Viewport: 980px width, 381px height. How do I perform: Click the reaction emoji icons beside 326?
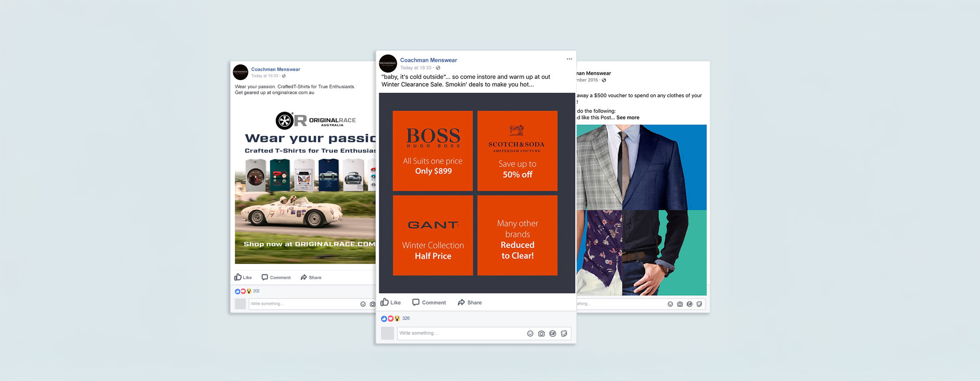(391, 319)
